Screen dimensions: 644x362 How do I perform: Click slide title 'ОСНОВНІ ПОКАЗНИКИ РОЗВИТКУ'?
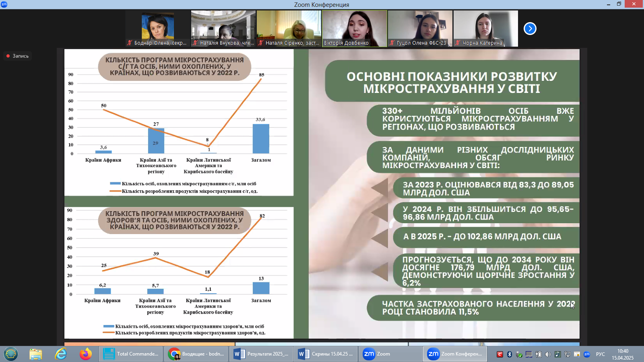(x=452, y=76)
